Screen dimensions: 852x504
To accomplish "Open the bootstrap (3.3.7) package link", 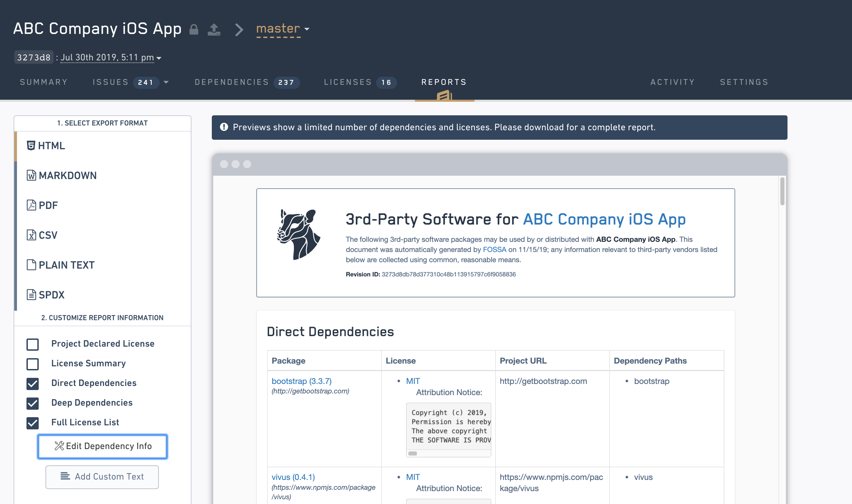I will point(301,381).
